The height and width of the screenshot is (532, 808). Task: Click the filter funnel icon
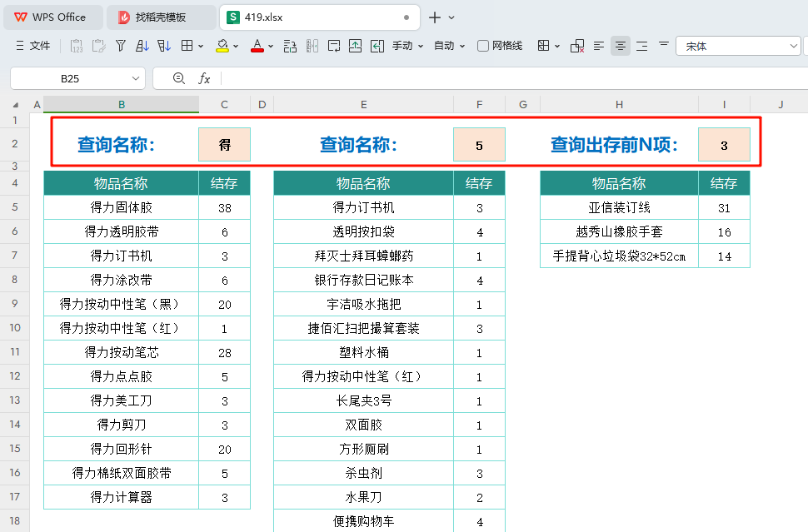121,46
